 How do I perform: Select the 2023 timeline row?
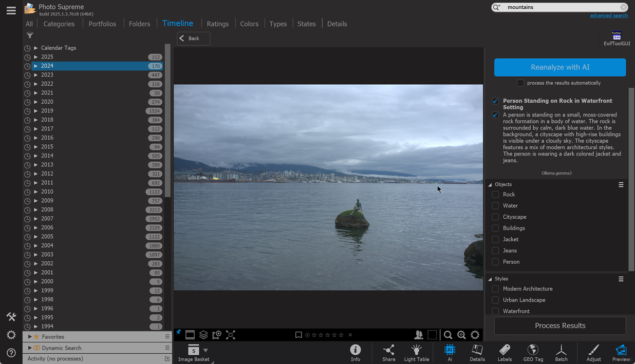pyautogui.click(x=97, y=75)
